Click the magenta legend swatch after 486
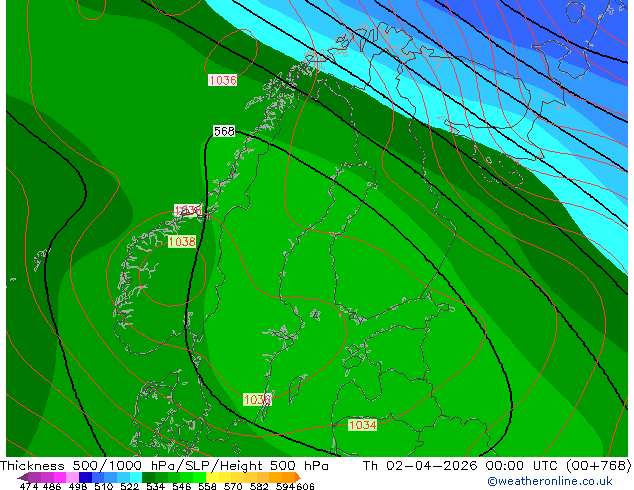This screenshot has height=490, width=634. point(60,477)
